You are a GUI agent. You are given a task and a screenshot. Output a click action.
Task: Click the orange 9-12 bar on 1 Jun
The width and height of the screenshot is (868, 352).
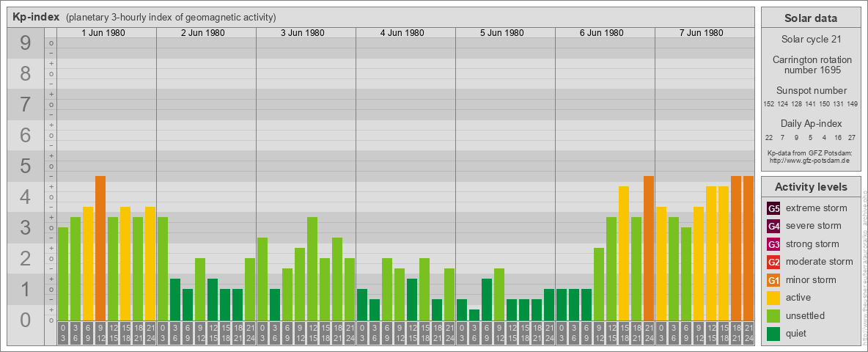(x=100, y=248)
